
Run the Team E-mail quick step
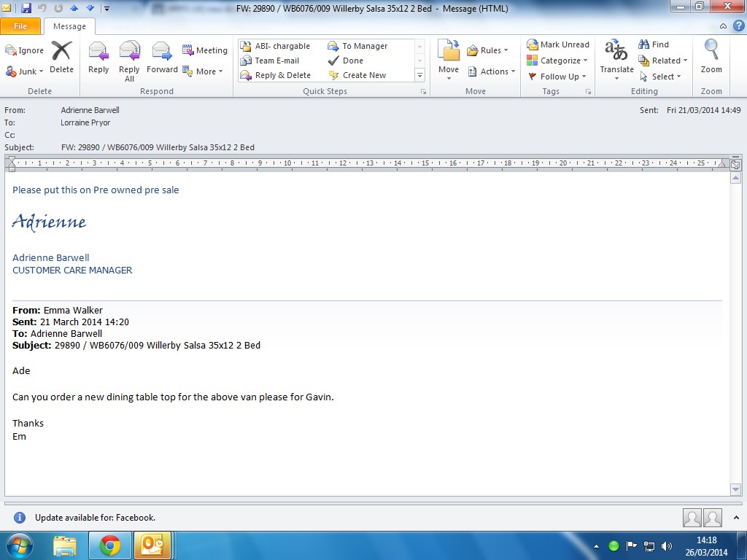pos(270,61)
